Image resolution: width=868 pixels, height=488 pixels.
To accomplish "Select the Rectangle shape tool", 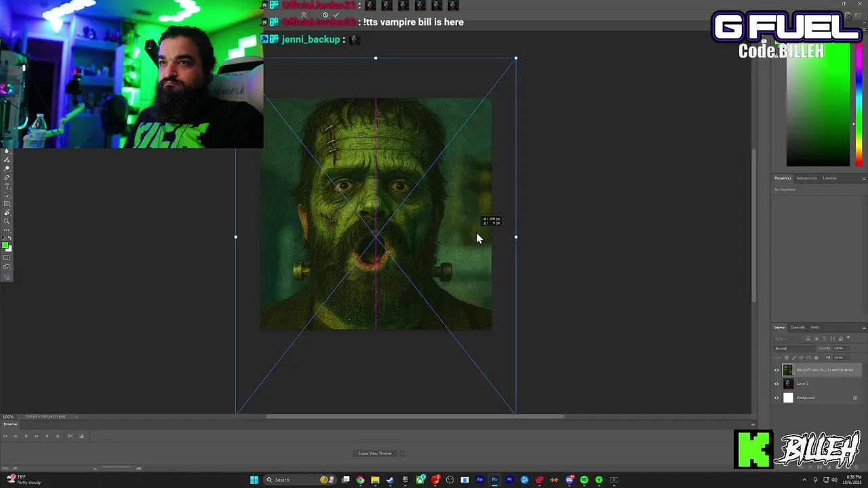I will pyautogui.click(x=7, y=203).
